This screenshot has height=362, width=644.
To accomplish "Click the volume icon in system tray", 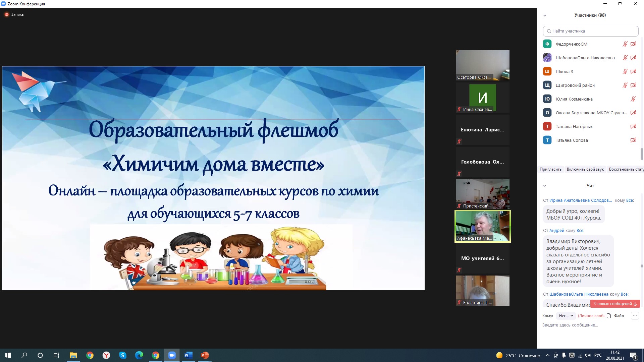I will coord(588,355).
